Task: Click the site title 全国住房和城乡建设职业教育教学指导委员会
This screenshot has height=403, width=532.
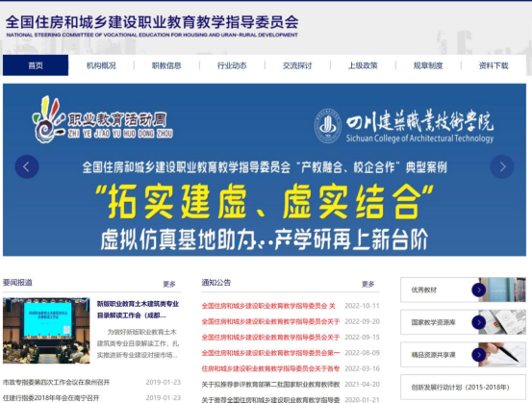Action: [x=152, y=22]
